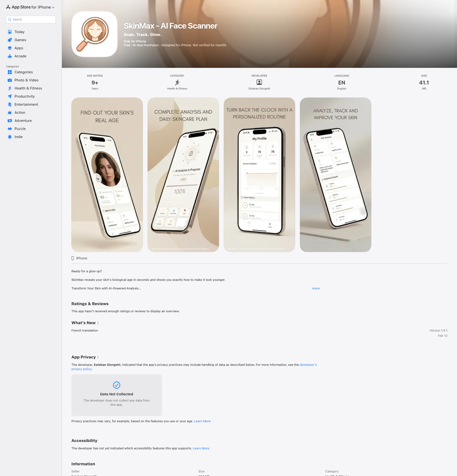
Task: Click the Categories grid icon
Action: [10, 72]
